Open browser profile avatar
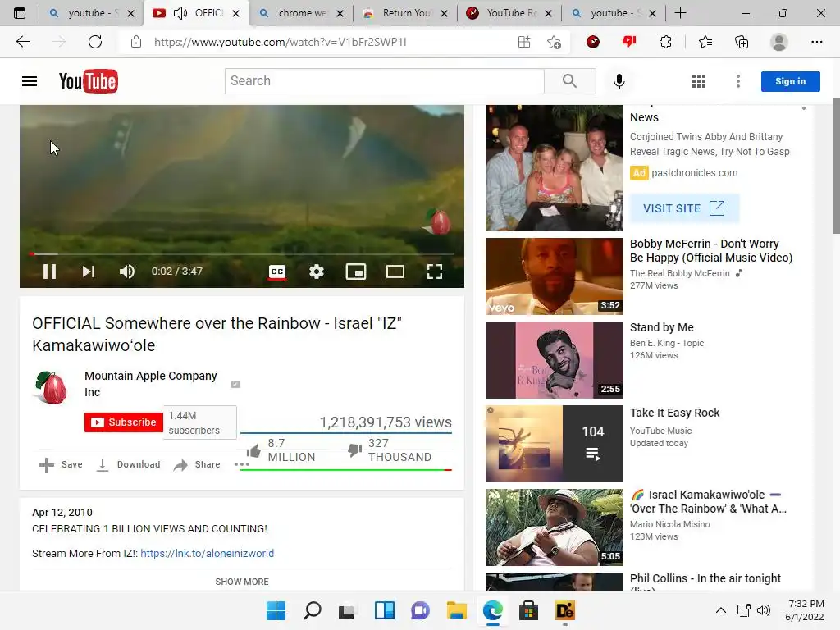The image size is (840, 630). (779, 42)
